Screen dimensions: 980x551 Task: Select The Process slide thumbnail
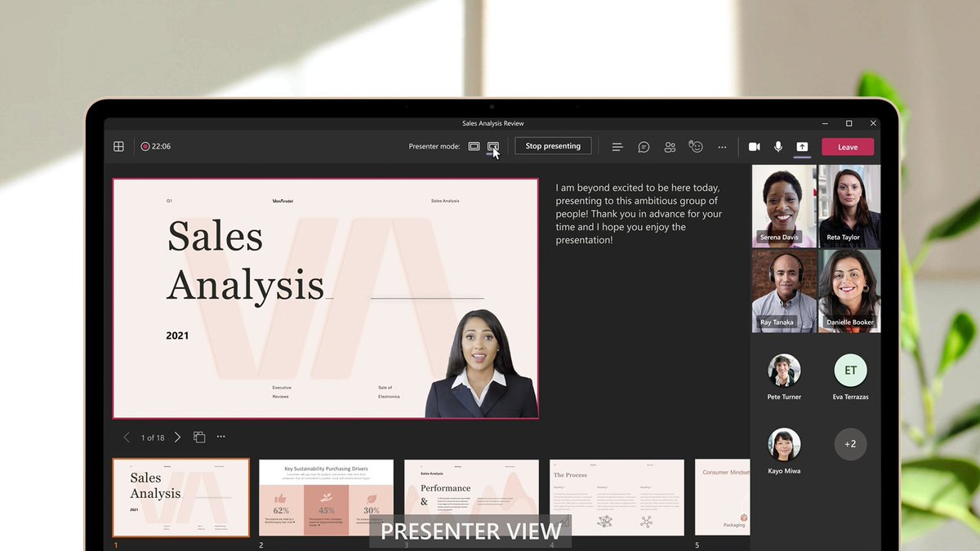[617, 496]
